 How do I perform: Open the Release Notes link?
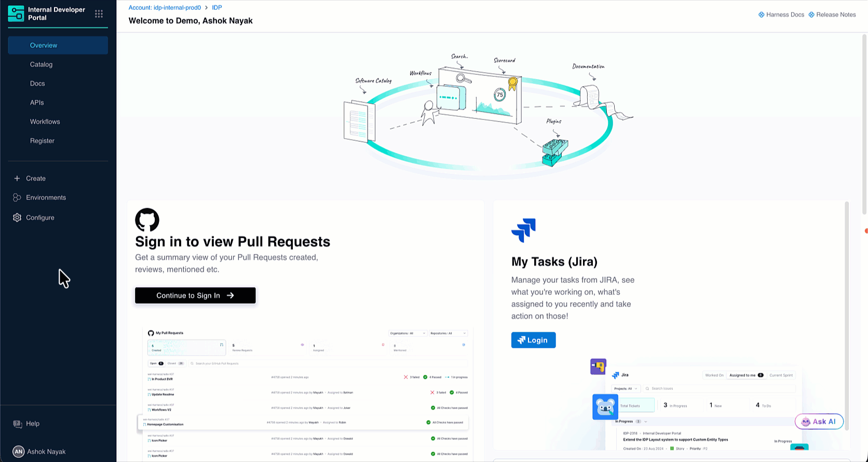[832, 15]
